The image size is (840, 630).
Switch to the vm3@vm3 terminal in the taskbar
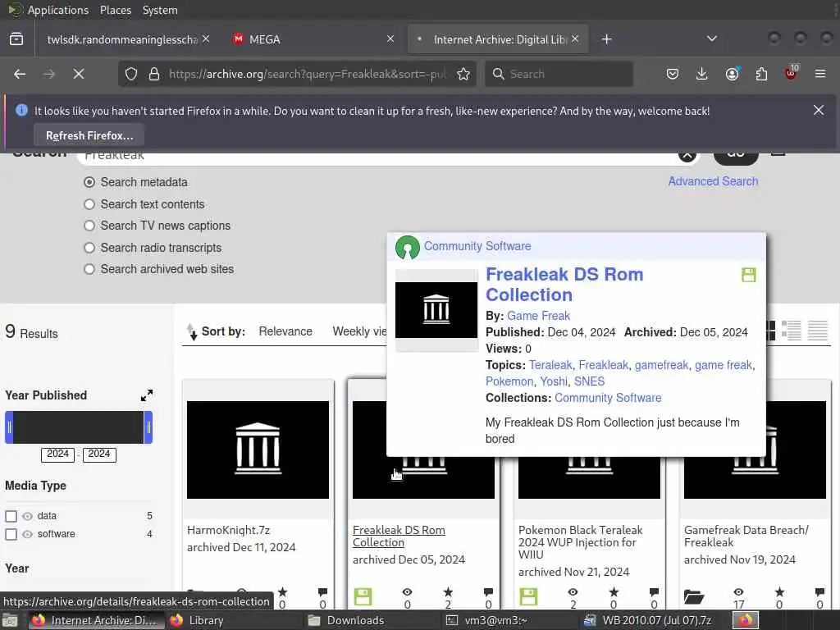point(486,620)
